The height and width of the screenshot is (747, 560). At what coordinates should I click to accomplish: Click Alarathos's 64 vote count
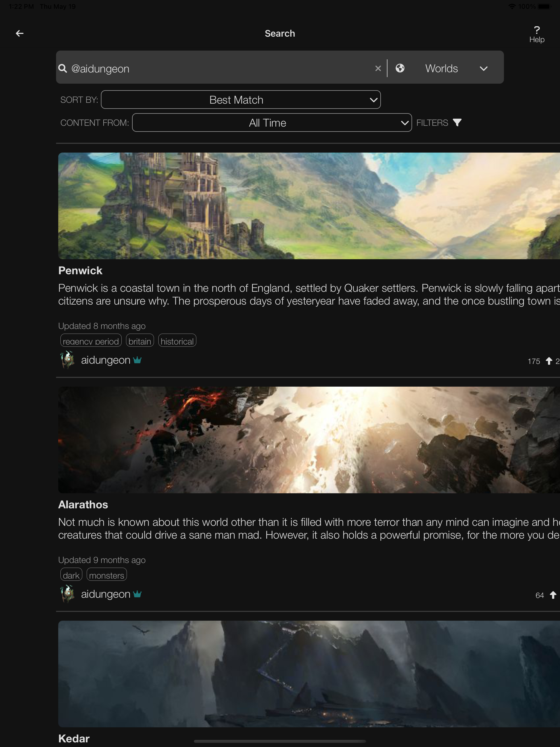[x=540, y=595]
